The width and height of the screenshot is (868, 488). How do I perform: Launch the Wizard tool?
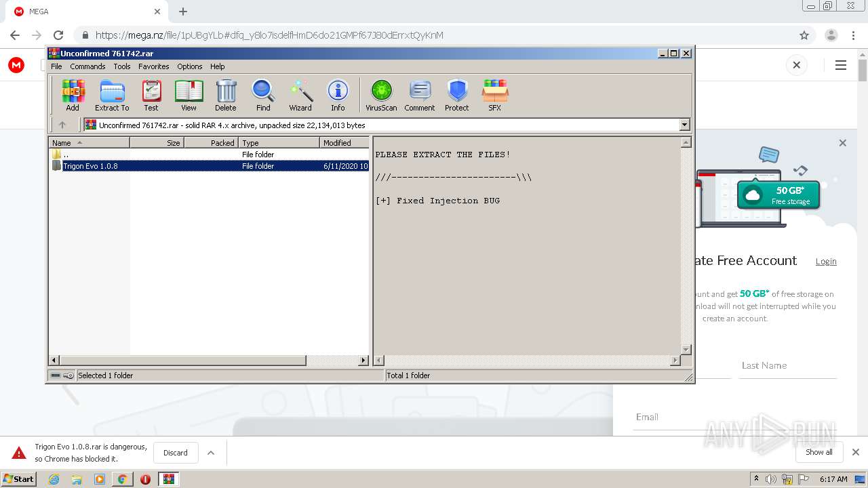(300, 96)
